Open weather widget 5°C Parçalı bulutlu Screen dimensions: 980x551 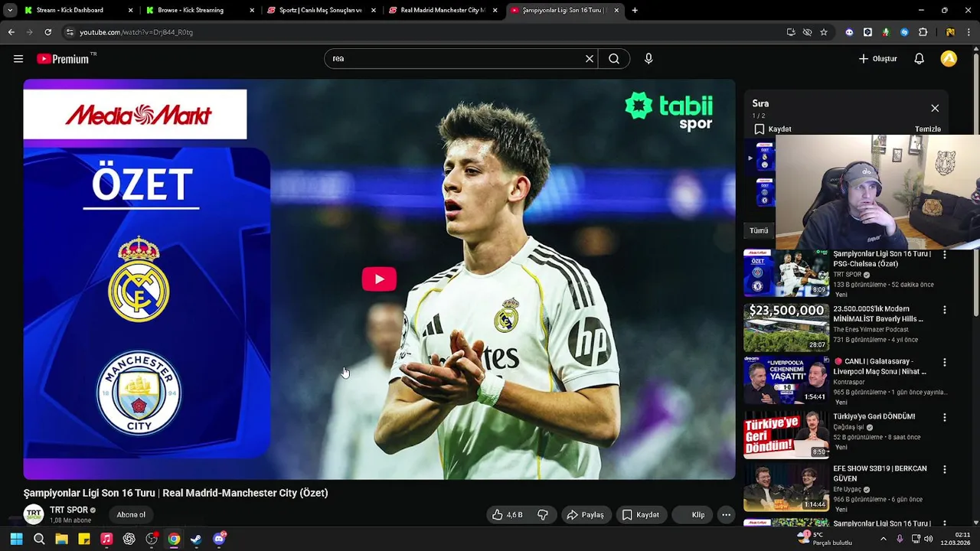[825, 539]
